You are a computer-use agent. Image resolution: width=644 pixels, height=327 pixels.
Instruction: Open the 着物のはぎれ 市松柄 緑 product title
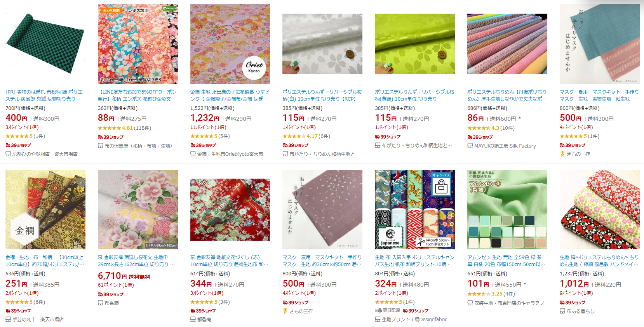click(x=44, y=96)
